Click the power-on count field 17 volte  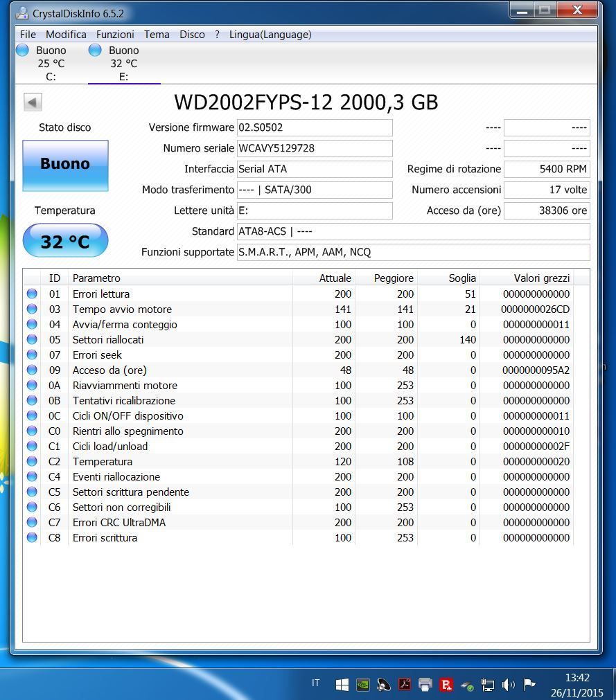tap(547, 190)
